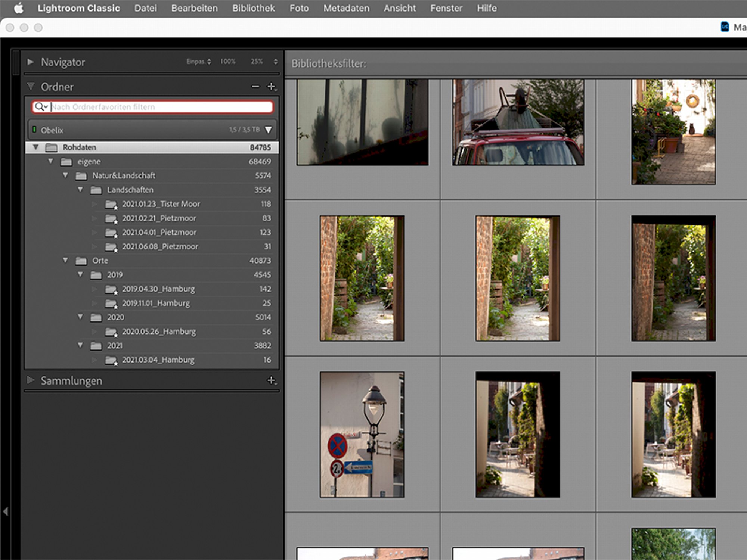Click the 2021.03.04_Hamburg folder name
747x560 pixels.
tap(158, 360)
